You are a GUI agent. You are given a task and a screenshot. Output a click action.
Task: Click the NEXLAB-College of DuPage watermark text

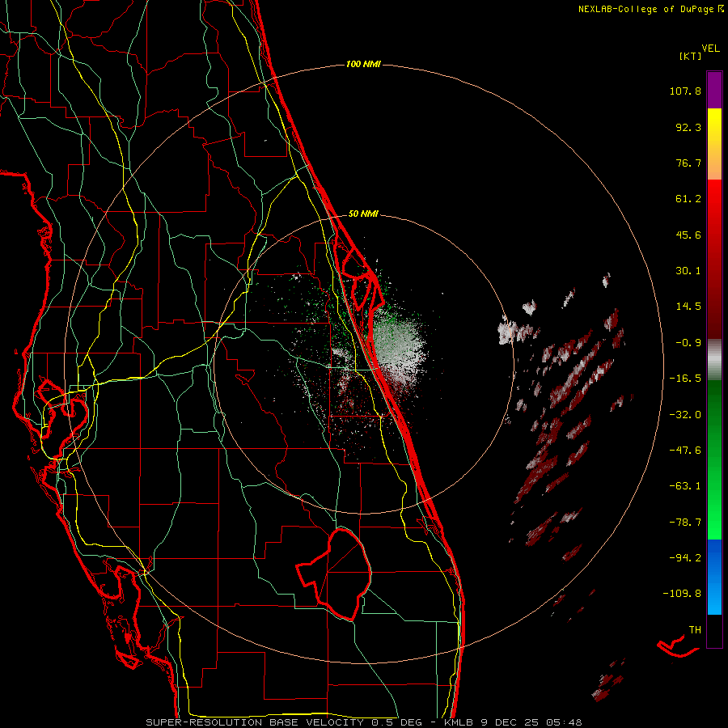pos(647,9)
